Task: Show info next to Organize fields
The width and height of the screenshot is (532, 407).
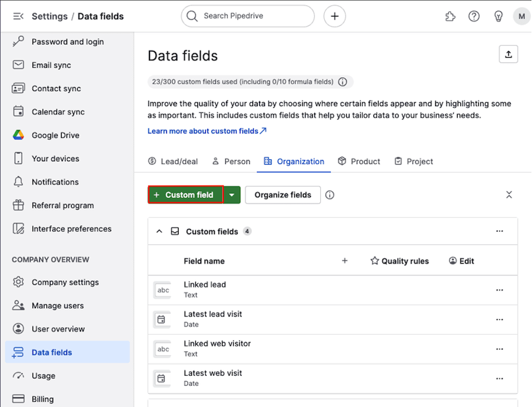Action: click(330, 195)
